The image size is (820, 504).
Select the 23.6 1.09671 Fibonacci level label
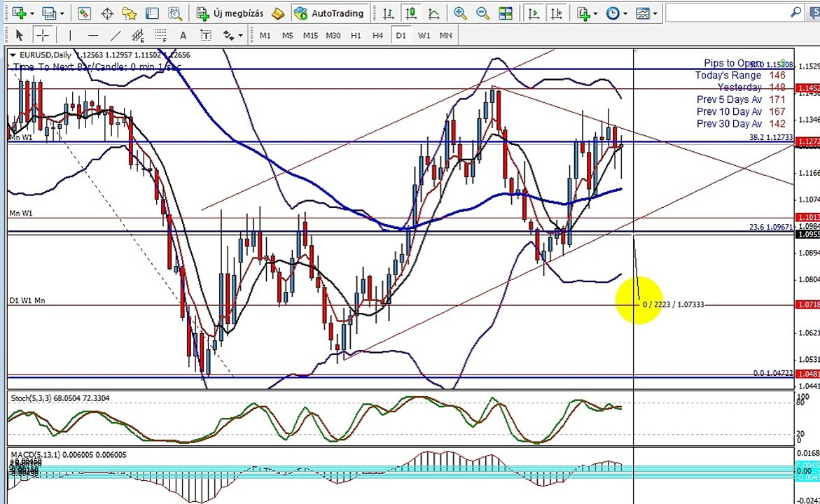(x=771, y=227)
